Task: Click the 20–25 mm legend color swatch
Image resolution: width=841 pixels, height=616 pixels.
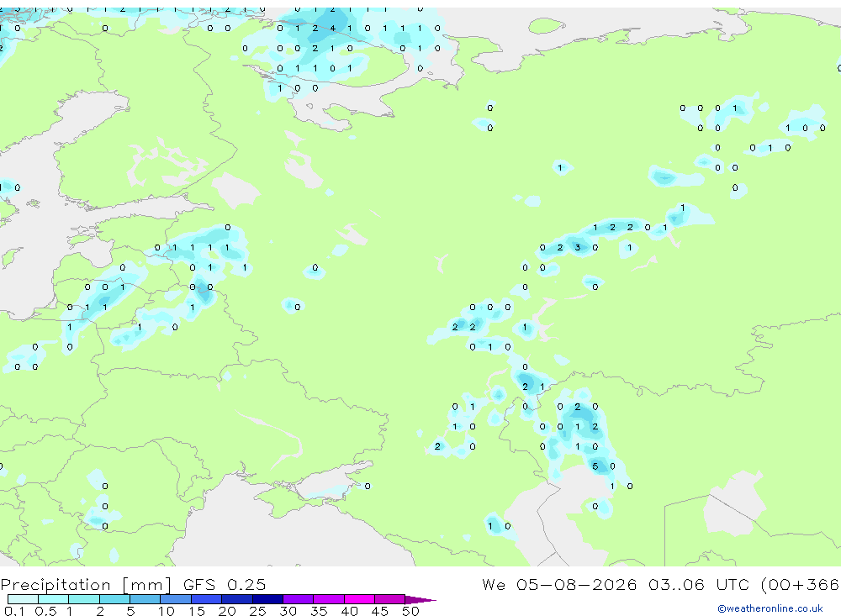Action: click(237, 599)
